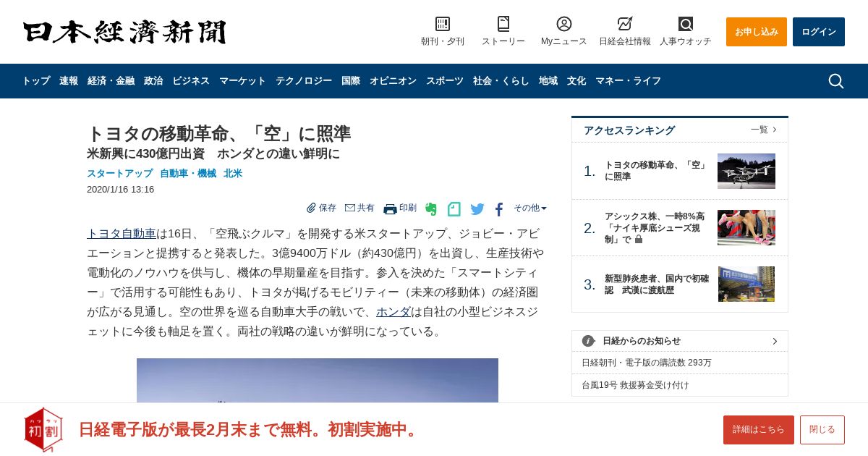
Task: Click the drone thumbnail in ranking 1
Action: (x=746, y=171)
